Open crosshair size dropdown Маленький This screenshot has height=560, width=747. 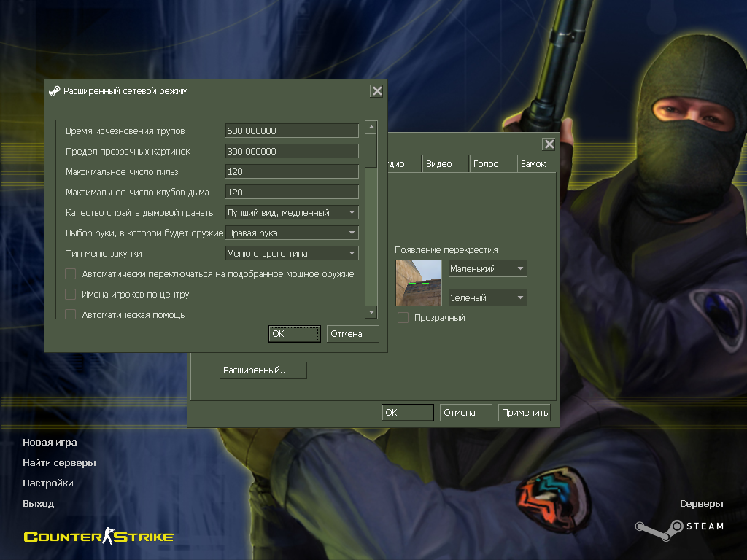488,268
